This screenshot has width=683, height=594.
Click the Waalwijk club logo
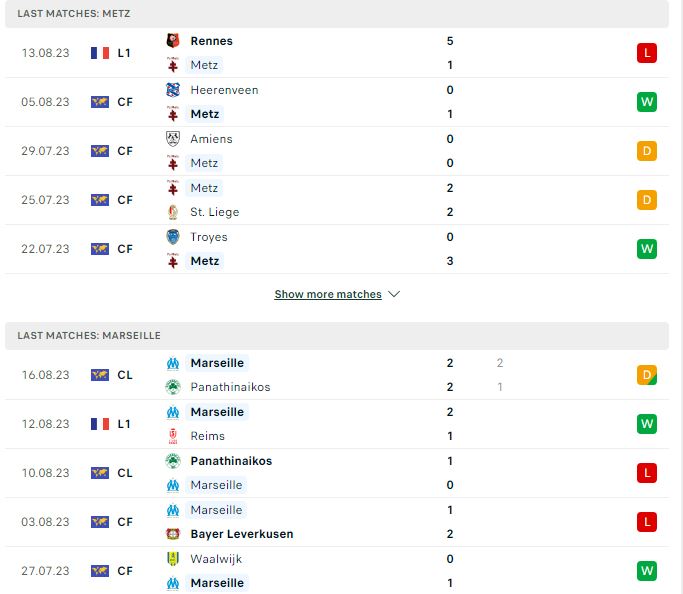click(173, 559)
